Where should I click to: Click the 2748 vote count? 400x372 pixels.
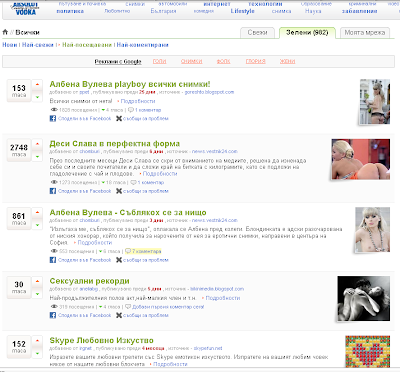pyautogui.click(x=19, y=147)
